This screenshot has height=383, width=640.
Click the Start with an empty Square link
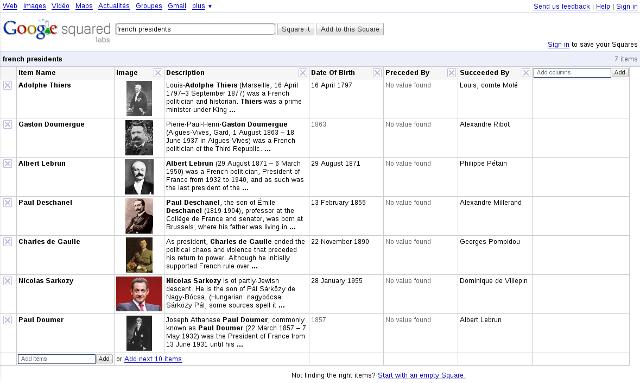(421, 375)
